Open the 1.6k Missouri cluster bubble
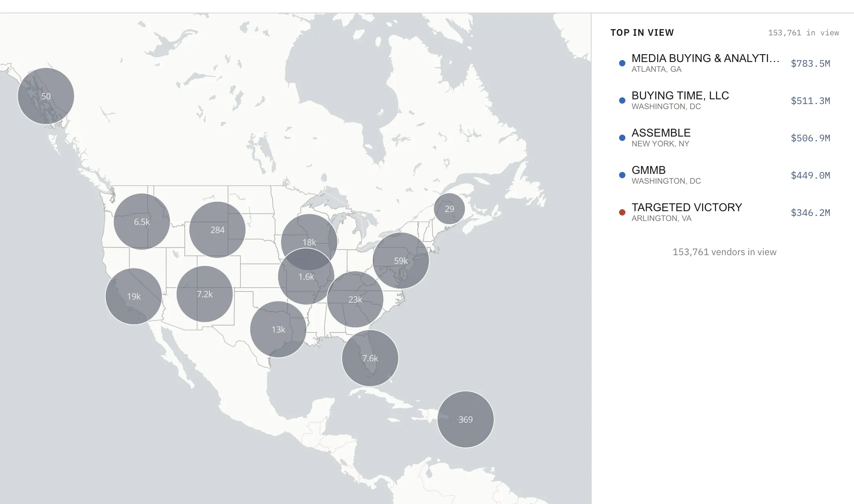854x504 pixels. [306, 277]
